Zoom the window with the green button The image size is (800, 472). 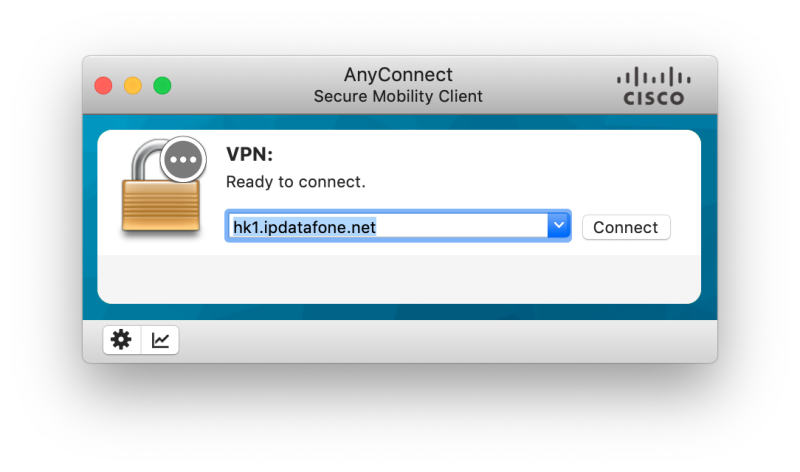pos(162,85)
